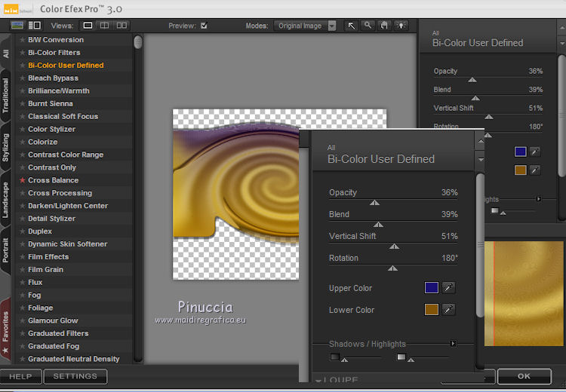Expand the Shadows / Highlights section

(453, 344)
